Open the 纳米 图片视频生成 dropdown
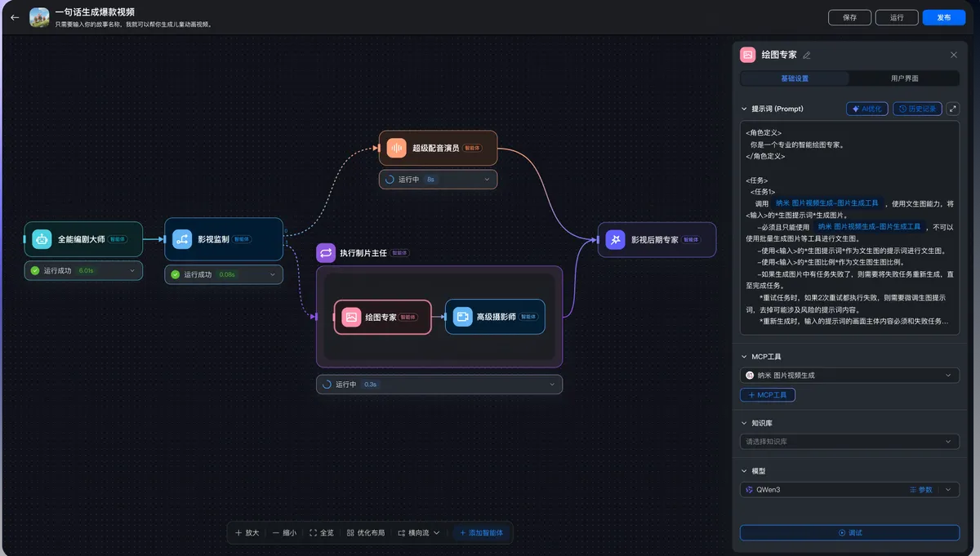This screenshot has height=556, width=980. 849,376
